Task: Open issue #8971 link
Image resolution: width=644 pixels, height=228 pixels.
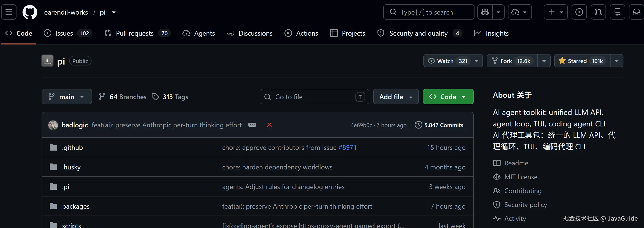Action: pyautogui.click(x=347, y=147)
